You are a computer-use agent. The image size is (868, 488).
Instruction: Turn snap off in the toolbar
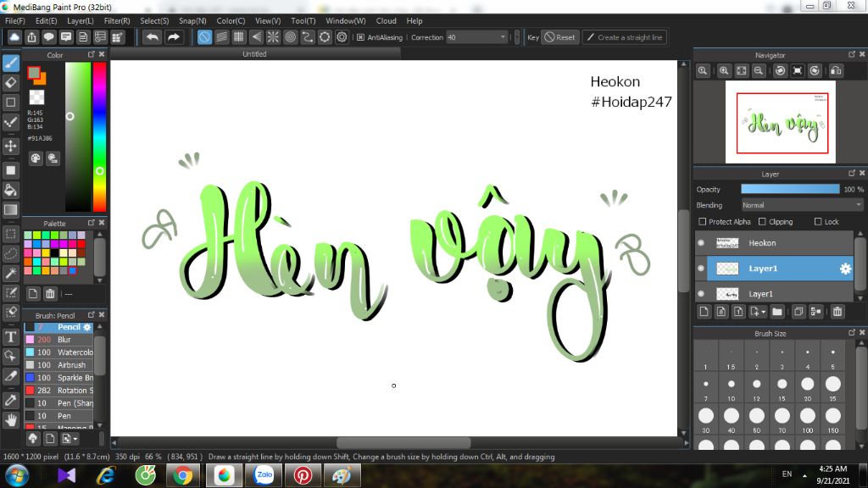click(204, 37)
